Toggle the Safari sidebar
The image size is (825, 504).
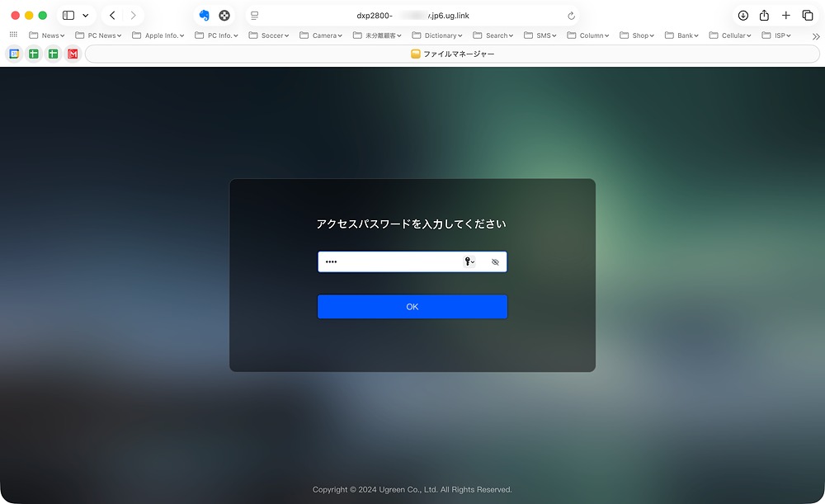click(68, 15)
